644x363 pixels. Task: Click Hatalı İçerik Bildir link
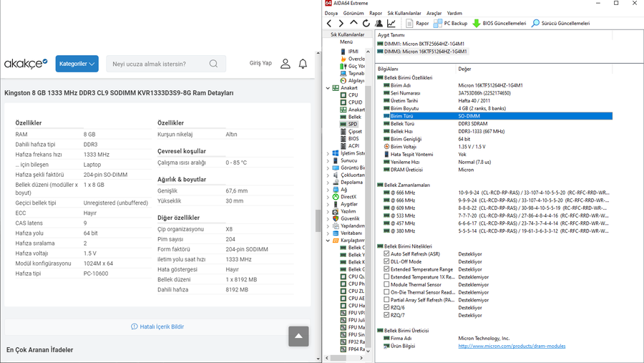157,326
